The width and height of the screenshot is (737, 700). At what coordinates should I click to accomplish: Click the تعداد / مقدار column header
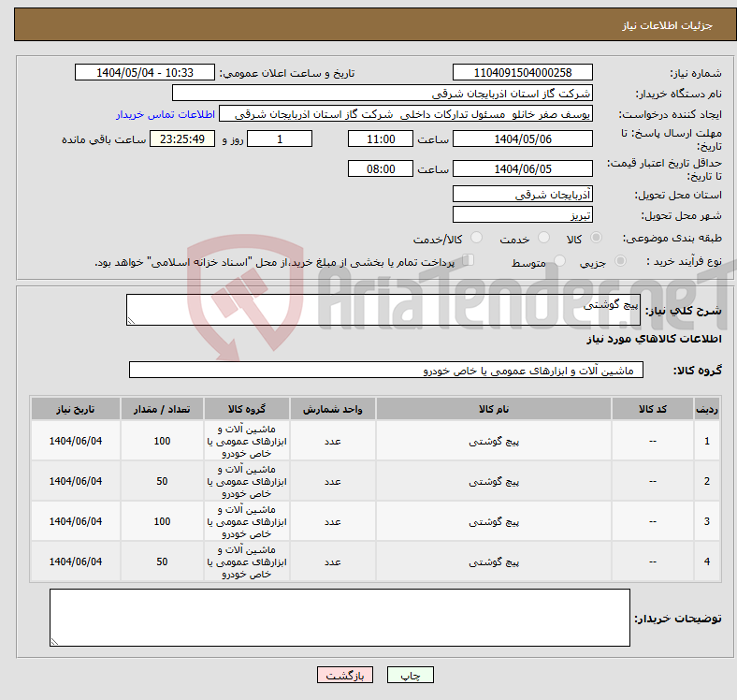[x=162, y=409]
